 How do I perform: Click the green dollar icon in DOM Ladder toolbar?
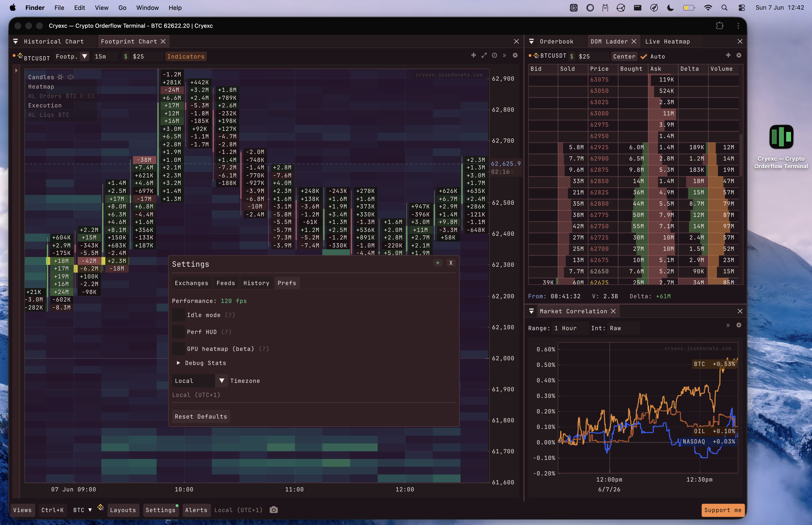[571, 57]
